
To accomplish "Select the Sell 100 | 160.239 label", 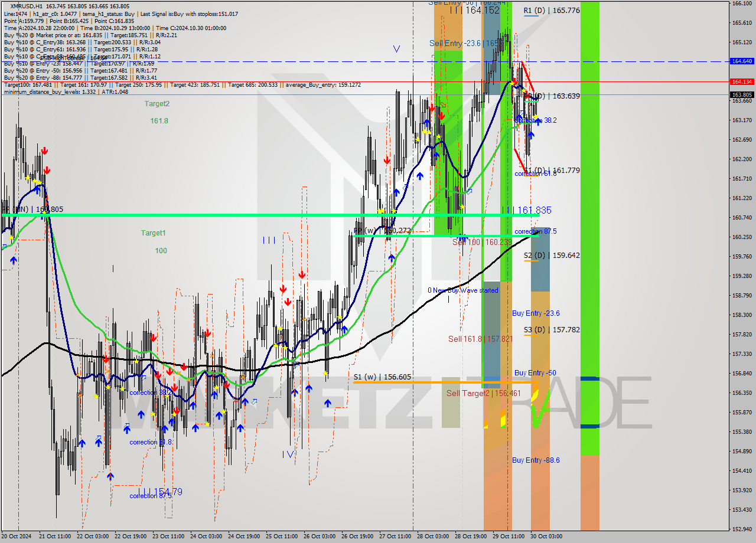I will coord(482,242).
